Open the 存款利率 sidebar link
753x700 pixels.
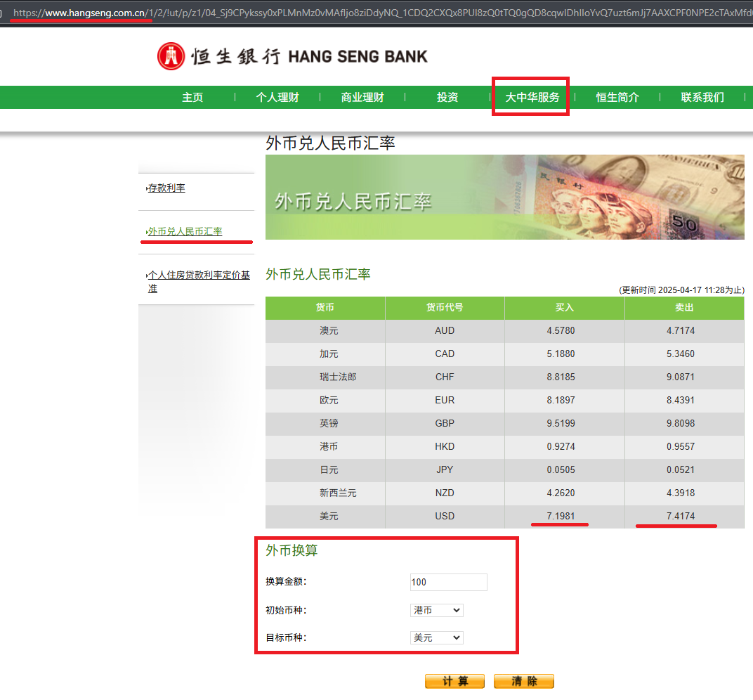(x=166, y=188)
